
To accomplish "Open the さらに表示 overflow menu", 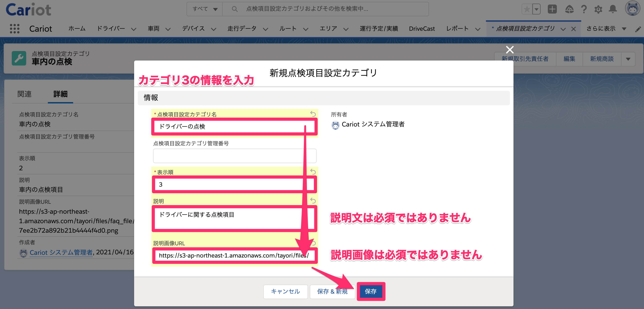I will tap(606, 29).
